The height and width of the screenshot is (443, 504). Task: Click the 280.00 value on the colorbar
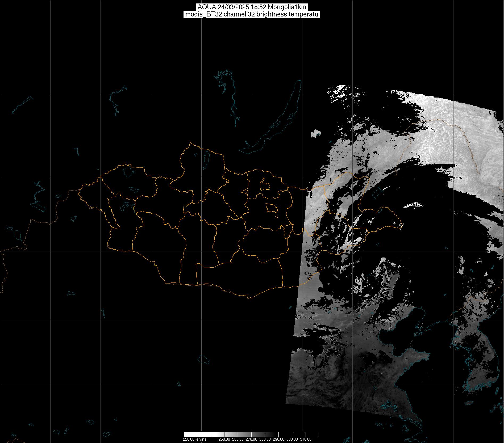click(x=265, y=439)
